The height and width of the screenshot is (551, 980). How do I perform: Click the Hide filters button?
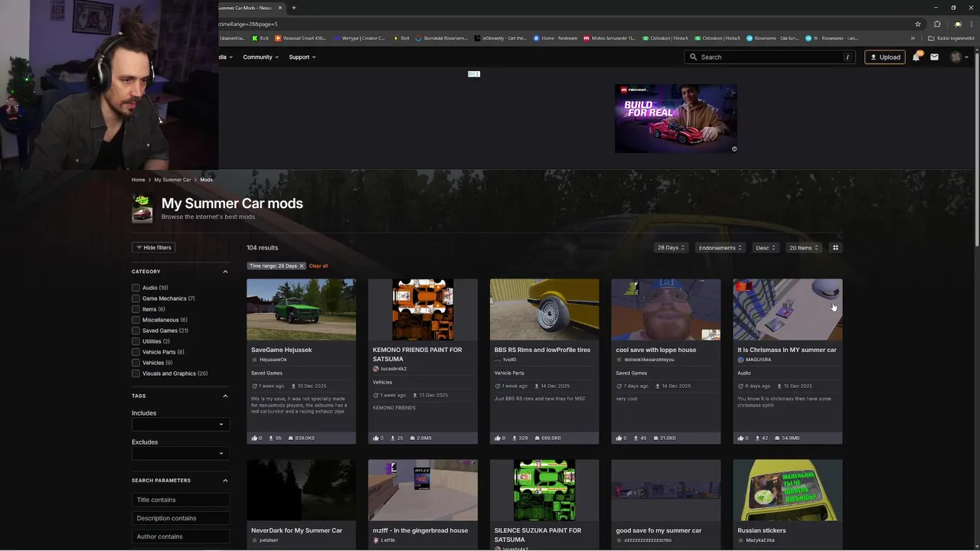point(154,247)
